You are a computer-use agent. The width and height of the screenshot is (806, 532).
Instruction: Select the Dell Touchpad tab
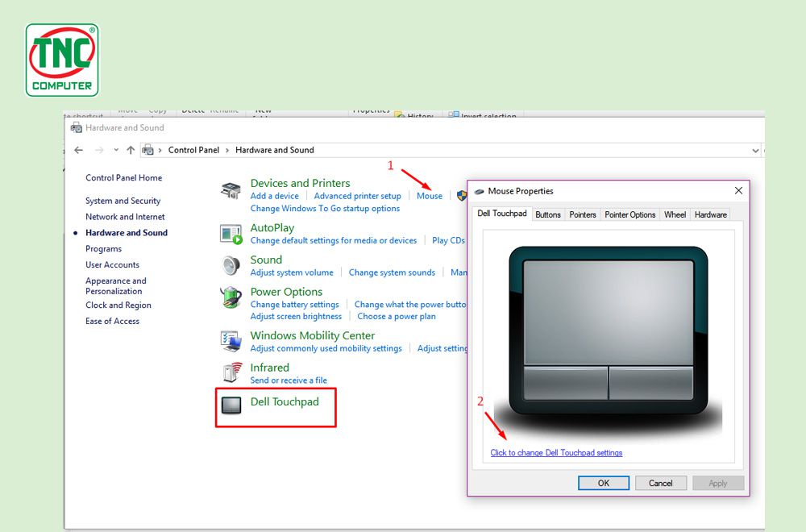coord(501,214)
